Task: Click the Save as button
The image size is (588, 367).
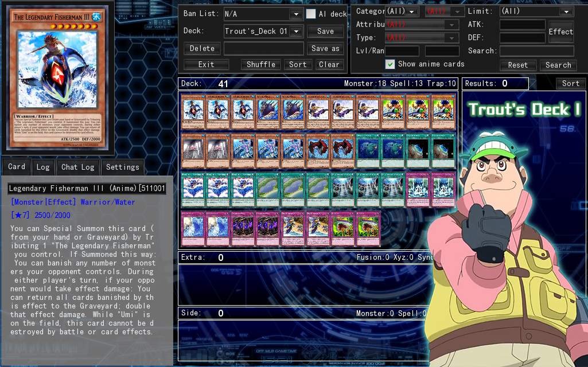Action: pyautogui.click(x=325, y=48)
